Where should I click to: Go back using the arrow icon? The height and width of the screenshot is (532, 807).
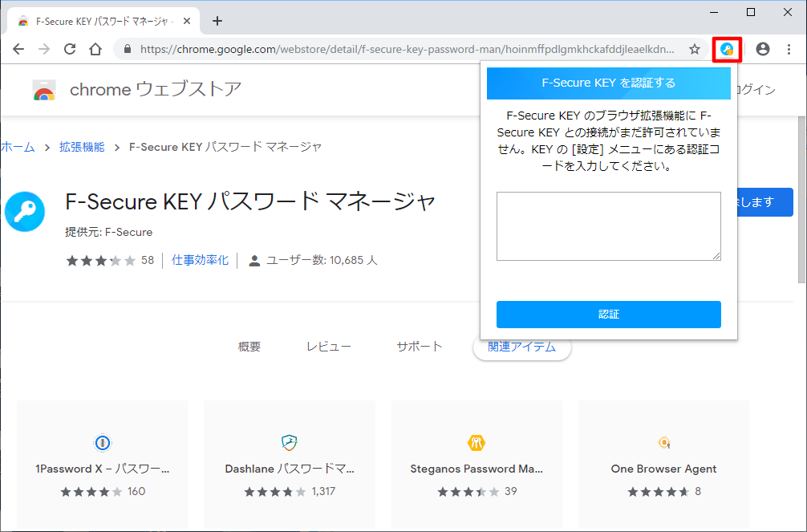pos(18,49)
